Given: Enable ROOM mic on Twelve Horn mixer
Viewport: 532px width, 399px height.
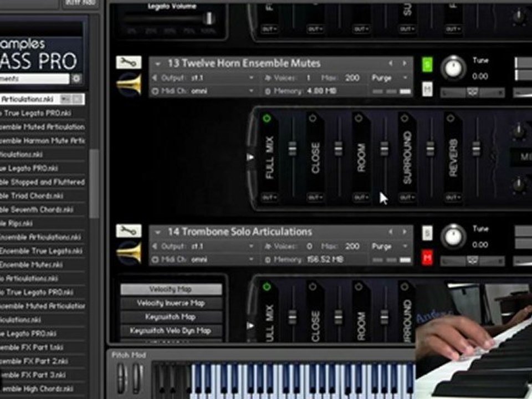Looking at the screenshot, I should pyautogui.click(x=359, y=118).
